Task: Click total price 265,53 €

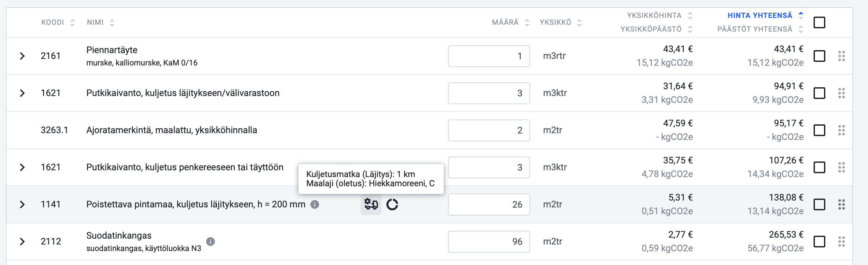Action: pos(786,234)
